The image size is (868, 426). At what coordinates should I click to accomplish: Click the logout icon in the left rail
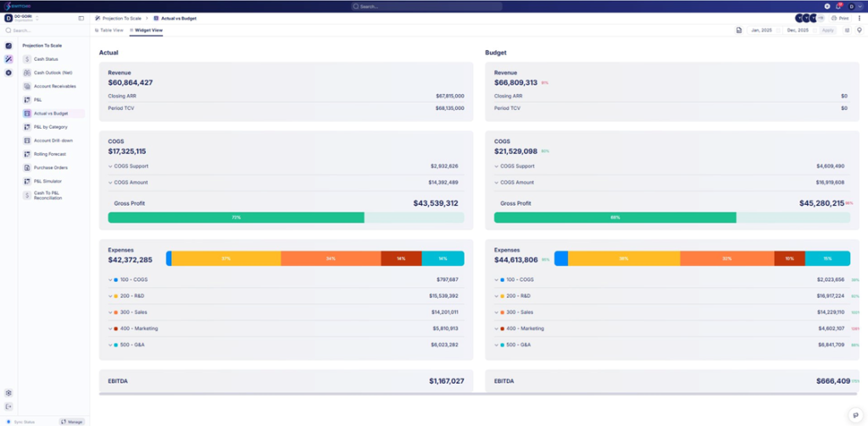(x=8, y=407)
